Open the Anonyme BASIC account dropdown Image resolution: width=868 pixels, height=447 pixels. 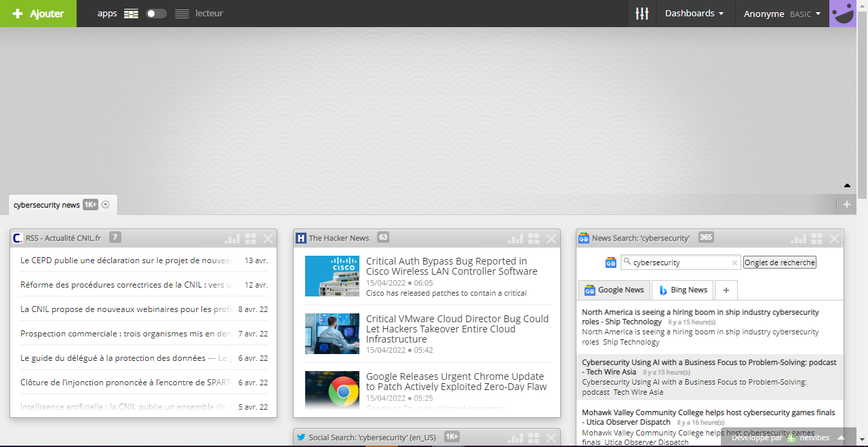coord(782,14)
